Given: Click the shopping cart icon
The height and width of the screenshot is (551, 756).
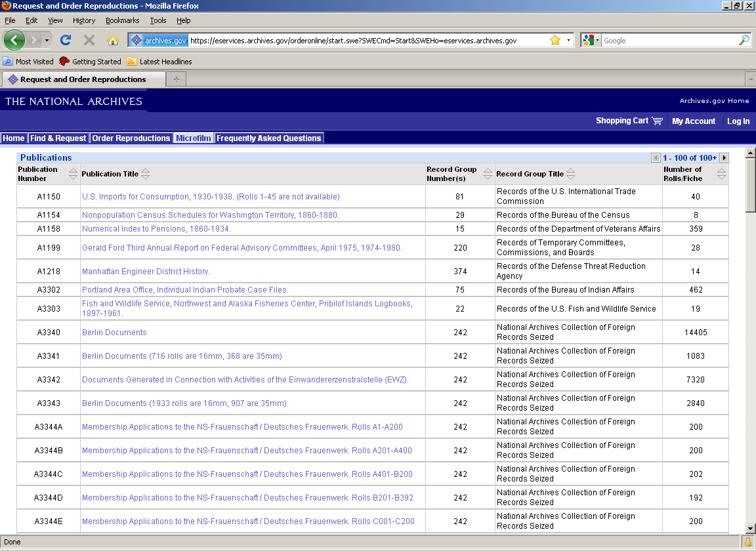Looking at the screenshot, I should tap(657, 121).
